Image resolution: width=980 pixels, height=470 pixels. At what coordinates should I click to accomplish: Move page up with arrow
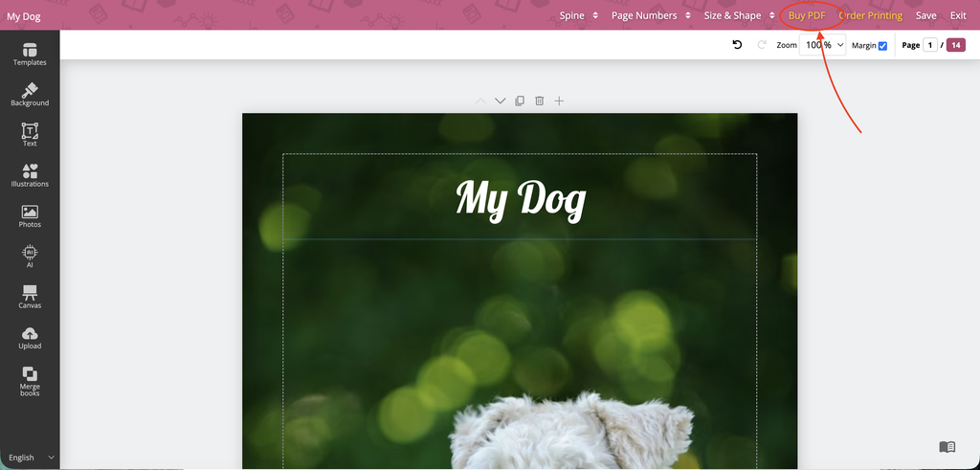(480, 101)
